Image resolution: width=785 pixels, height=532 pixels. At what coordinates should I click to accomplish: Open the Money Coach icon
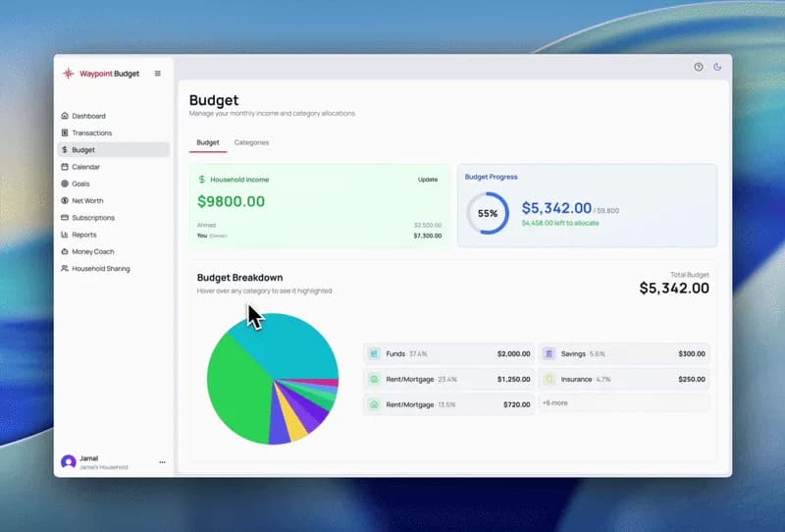point(65,251)
